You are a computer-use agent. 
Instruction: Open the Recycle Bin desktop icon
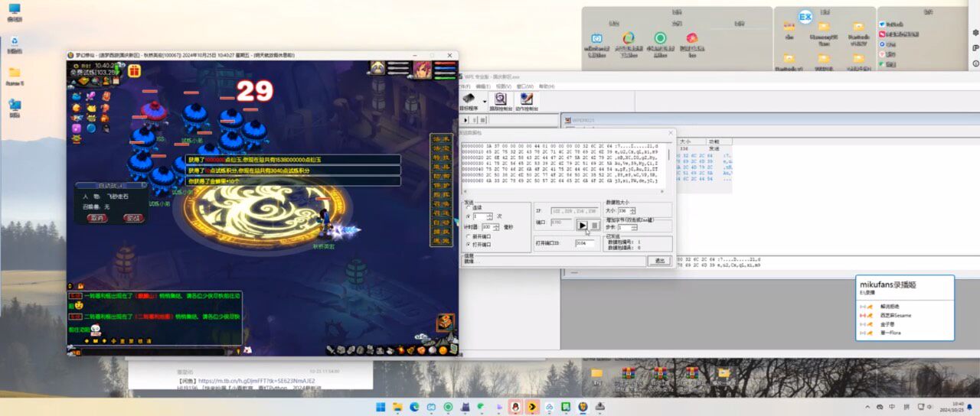15,44
